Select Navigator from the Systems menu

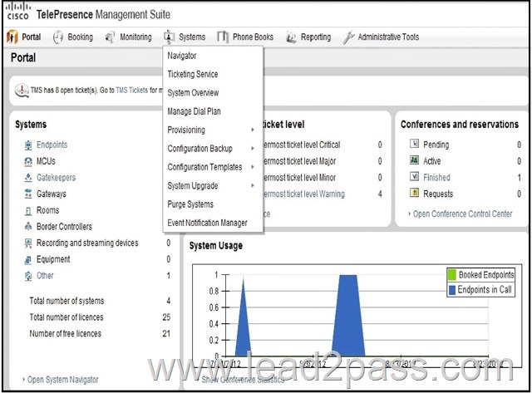pyautogui.click(x=182, y=56)
